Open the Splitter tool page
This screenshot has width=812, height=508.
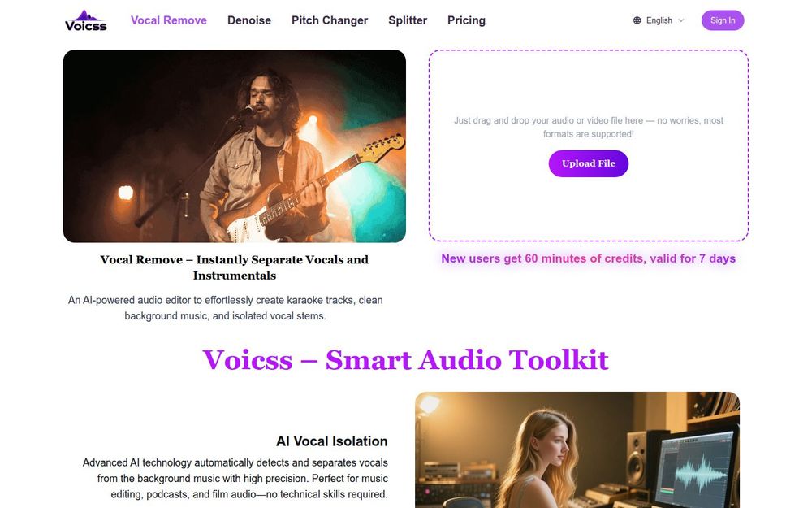[408, 20]
